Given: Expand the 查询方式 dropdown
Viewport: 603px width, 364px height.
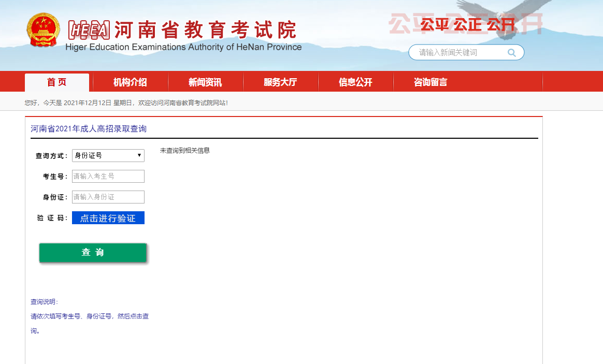Looking at the screenshot, I should point(108,155).
